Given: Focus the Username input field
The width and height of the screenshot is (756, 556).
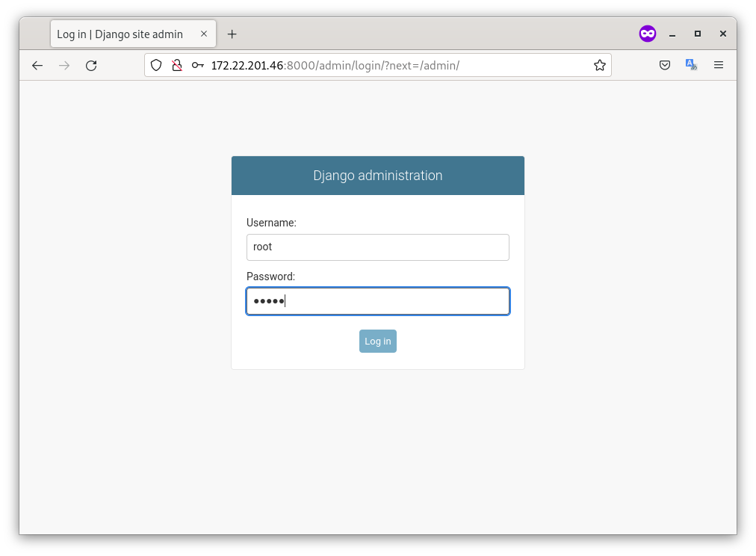Looking at the screenshot, I should point(377,247).
